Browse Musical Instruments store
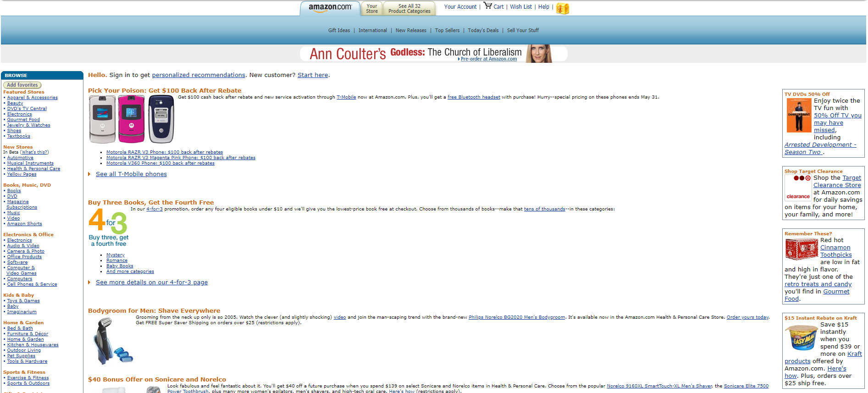Viewport: 868px width, 393px height. 30,163
